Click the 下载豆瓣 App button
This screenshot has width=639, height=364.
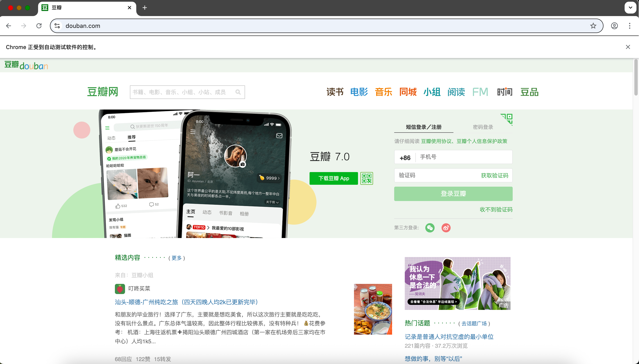tap(334, 178)
